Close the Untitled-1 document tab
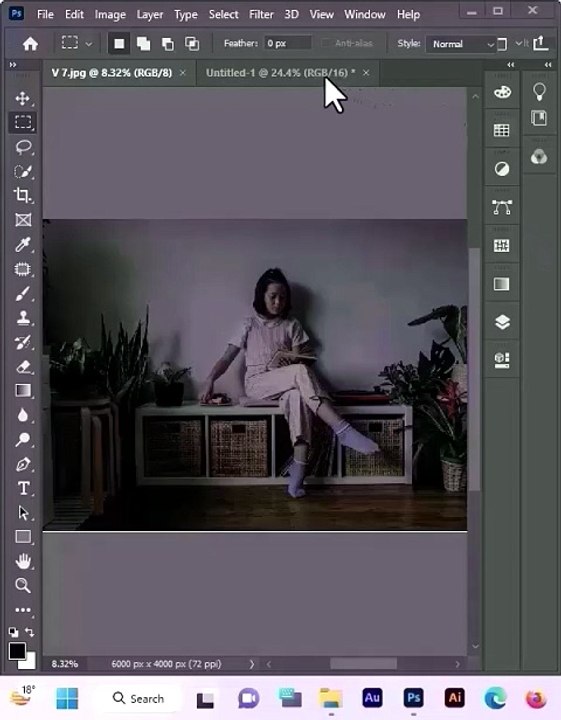Image resolution: width=561 pixels, height=720 pixels. click(x=366, y=73)
